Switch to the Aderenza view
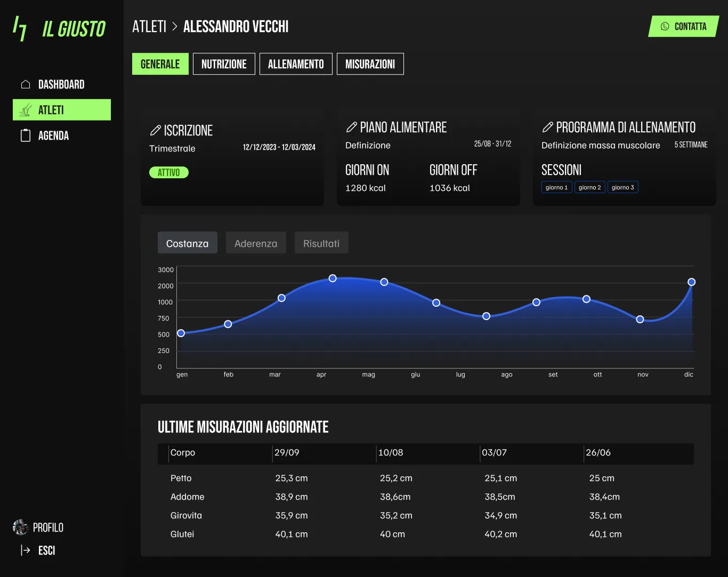 pos(256,243)
